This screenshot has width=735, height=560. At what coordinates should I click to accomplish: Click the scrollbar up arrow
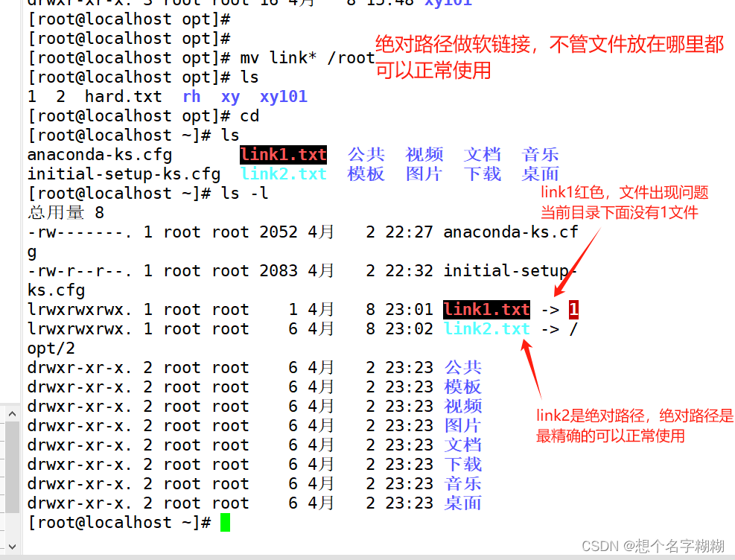(x=10, y=413)
